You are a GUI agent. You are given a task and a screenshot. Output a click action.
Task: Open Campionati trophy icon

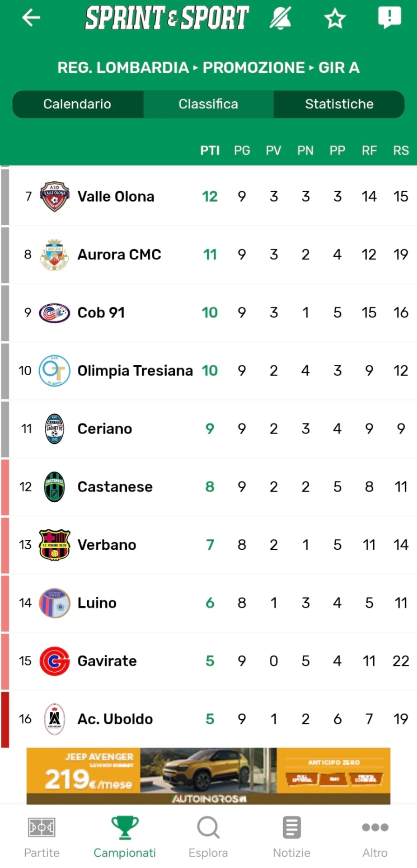[x=125, y=827]
